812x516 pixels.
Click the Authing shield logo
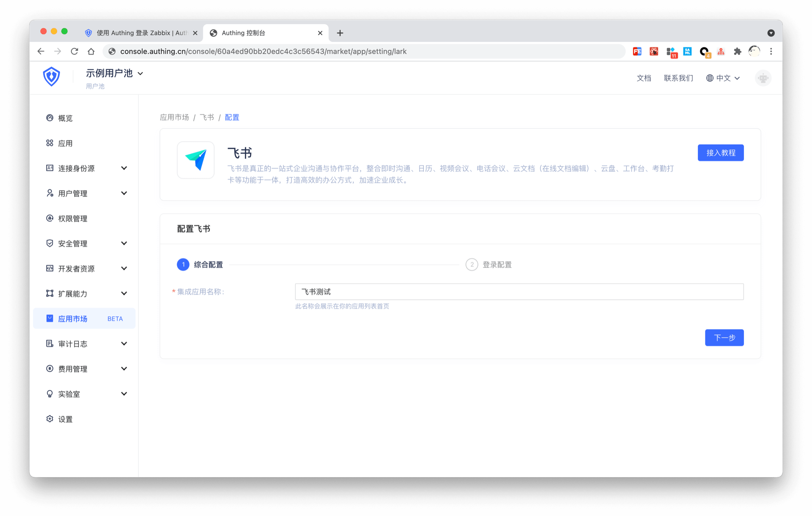pyautogui.click(x=51, y=76)
